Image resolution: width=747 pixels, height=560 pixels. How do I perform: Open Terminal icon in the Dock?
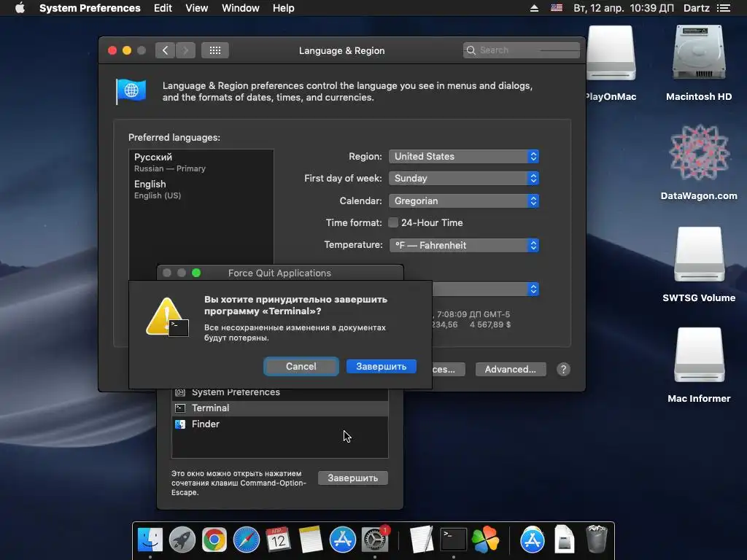pos(453,540)
